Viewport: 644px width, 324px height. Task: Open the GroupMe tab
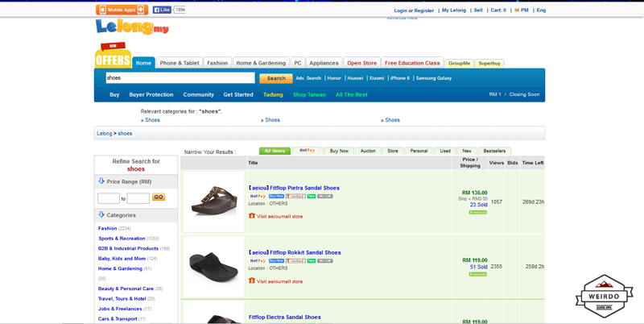click(459, 64)
